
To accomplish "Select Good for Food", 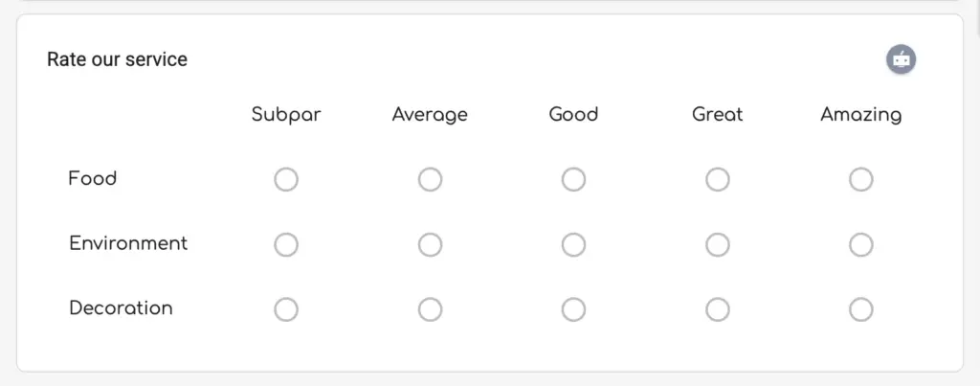I will 573,179.
